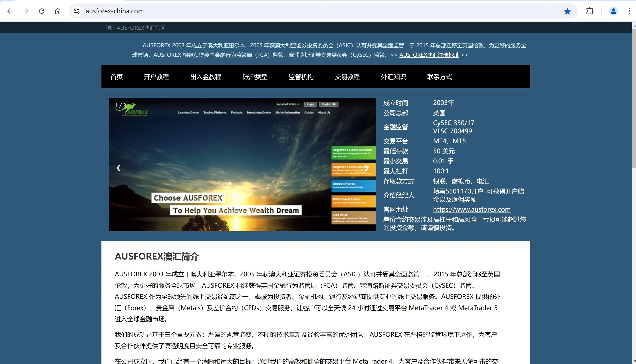Select 账户类型 in the navigation bar
Viewport: 636px width, 364px height.
[x=255, y=77]
